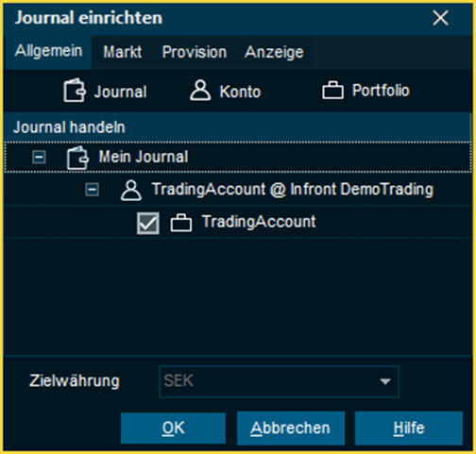The image size is (476, 454).
Task: Collapse the Mein Journal tree node
Action: pyautogui.click(x=39, y=157)
